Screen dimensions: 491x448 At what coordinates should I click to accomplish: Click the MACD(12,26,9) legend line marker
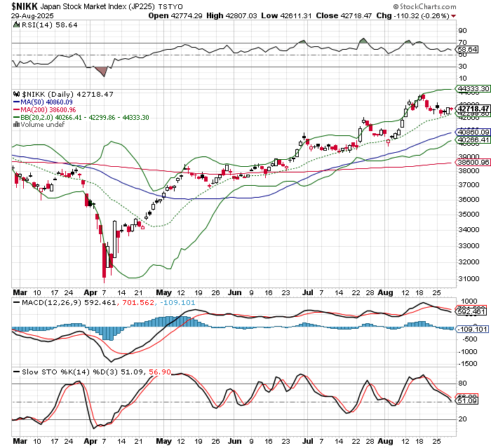point(15,301)
